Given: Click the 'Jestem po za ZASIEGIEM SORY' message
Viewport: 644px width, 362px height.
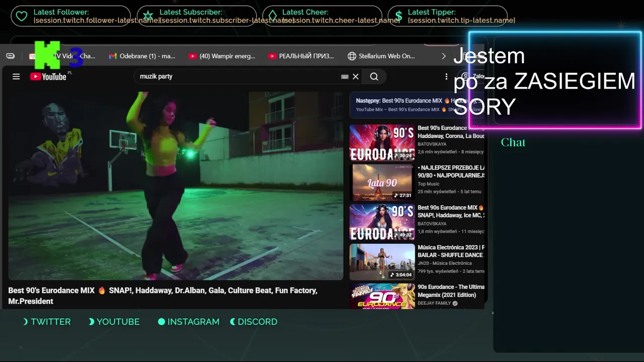Looking at the screenshot, I should [x=544, y=81].
